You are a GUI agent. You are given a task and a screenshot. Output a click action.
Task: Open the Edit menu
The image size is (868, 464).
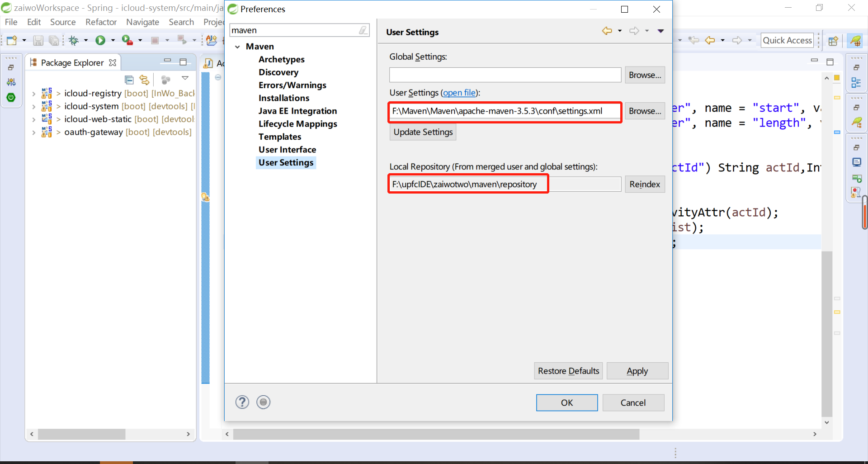click(34, 22)
